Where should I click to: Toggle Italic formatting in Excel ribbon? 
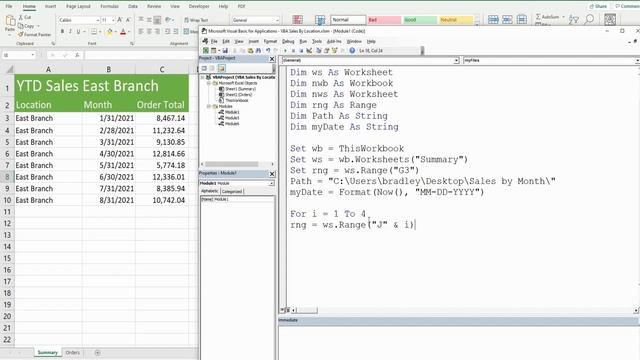tap(70, 31)
